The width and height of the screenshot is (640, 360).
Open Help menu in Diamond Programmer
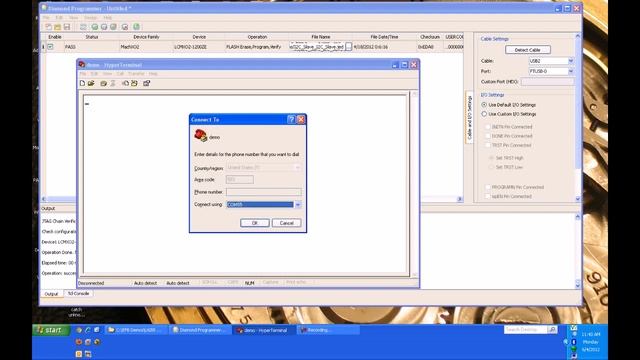pos(108,18)
